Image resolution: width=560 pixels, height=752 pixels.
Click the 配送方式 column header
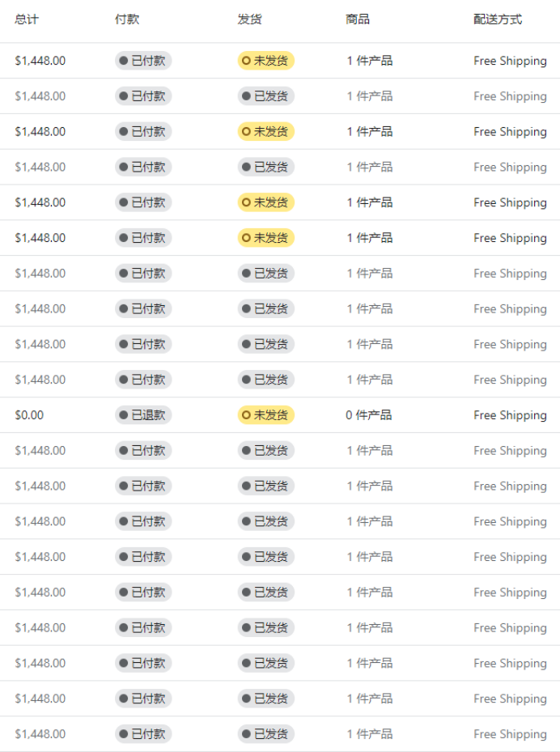point(498,19)
